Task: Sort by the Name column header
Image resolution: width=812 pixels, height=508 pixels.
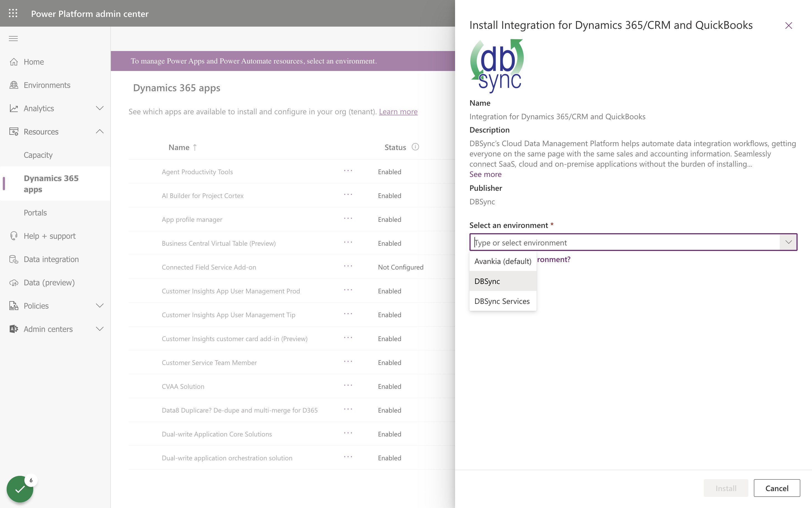Action: 183,147
